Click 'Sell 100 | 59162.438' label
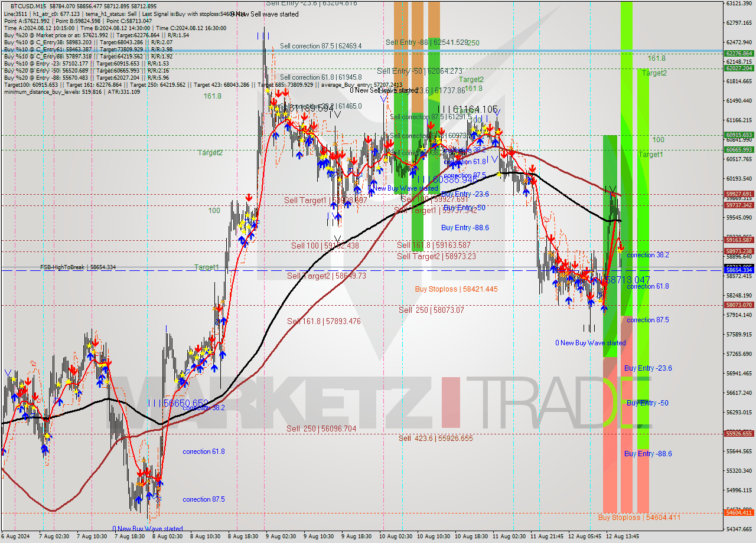 [325, 246]
